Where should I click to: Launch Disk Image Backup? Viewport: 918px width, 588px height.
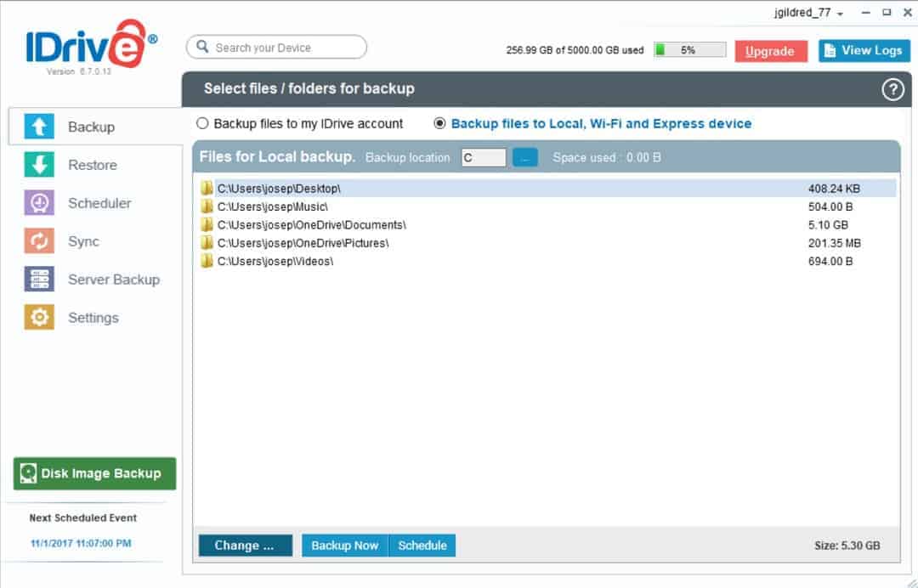[x=93, y=474]
